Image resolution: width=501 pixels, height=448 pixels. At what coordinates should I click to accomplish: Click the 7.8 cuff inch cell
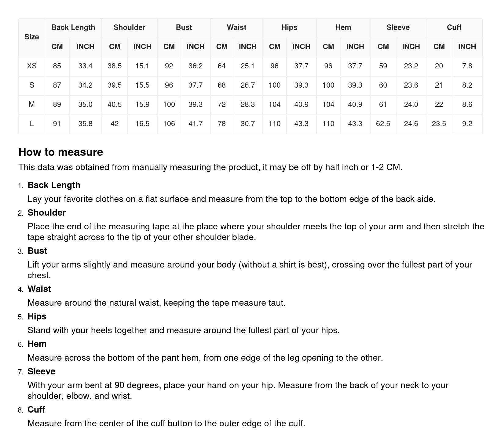click(467, 66)
